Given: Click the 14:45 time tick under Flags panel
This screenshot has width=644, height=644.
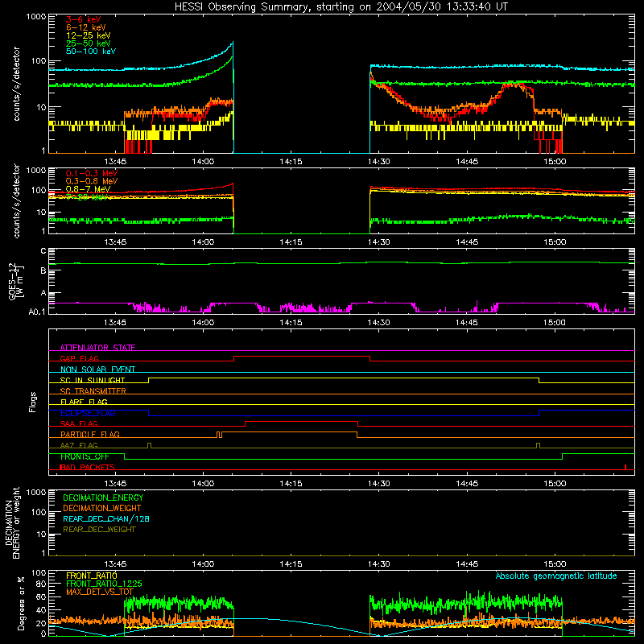Looking at the screenshot, I should coord(467,484).
